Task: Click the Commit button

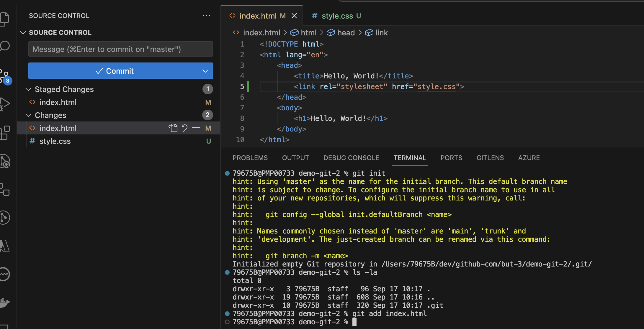Action: pyautogui.click(x=113, y=71)
